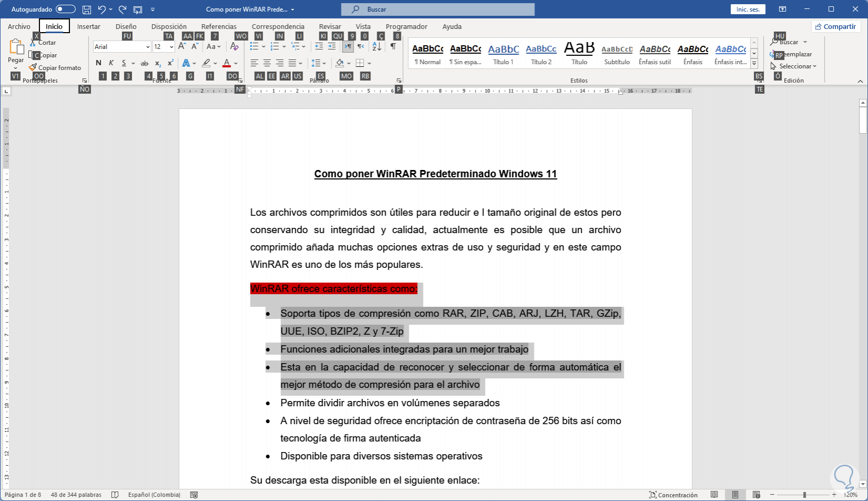This screenshot has height=501, width=868.
Task: Save the document using the floppy disk icon
Action: (x=87, y=9)
